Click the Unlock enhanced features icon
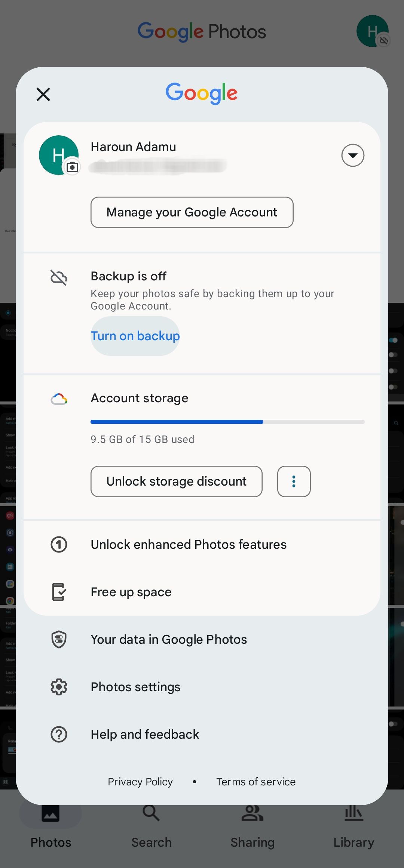404x868 pixels. (x=59, y=544)
